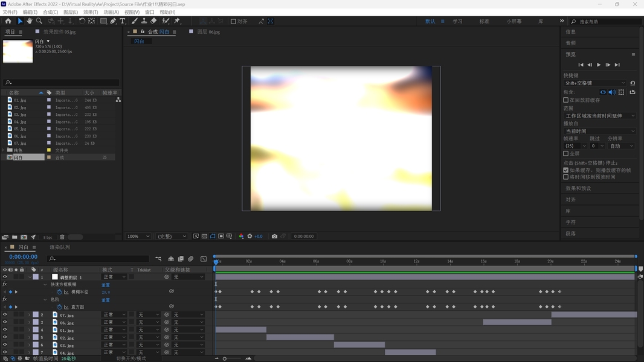Delete selected project item trash icon
Viewport: 644px width, 362px height.
coord(62,237)
